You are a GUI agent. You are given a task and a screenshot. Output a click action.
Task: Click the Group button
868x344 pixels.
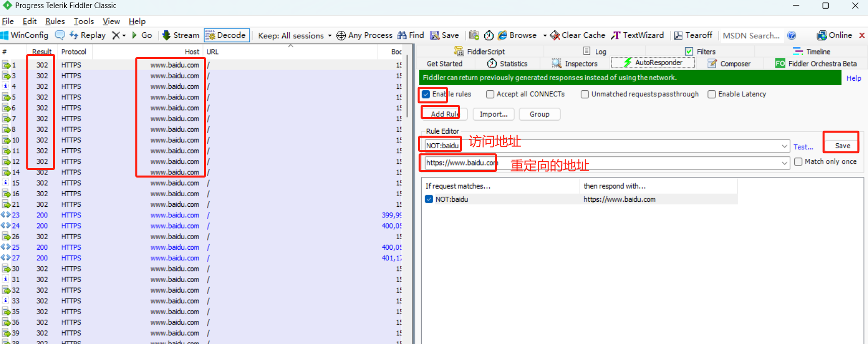tap(539, 114)
